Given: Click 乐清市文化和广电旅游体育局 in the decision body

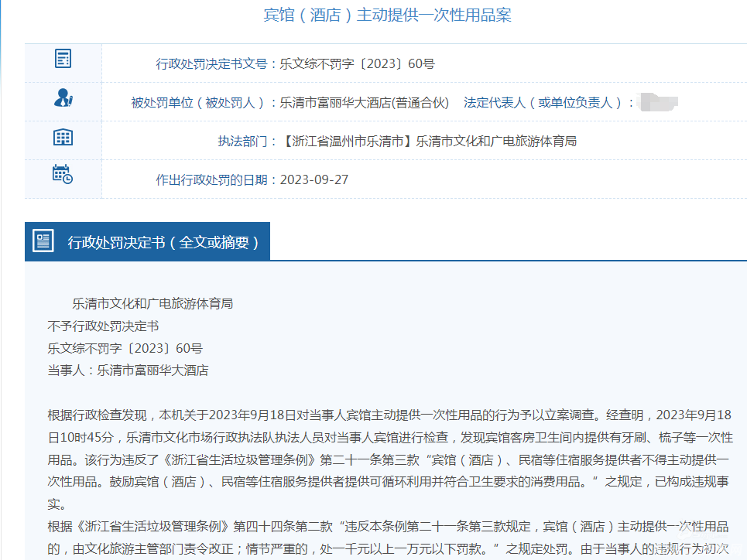Looking at the screenshot, I should click(152, 304).
